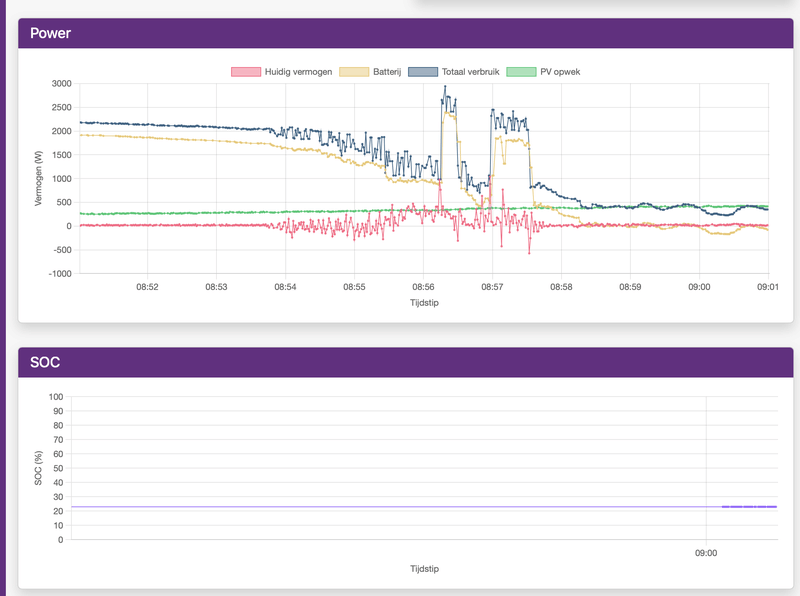Click the 08:53 time label on Power chart
800x596 pixels.
click(216, 287)
